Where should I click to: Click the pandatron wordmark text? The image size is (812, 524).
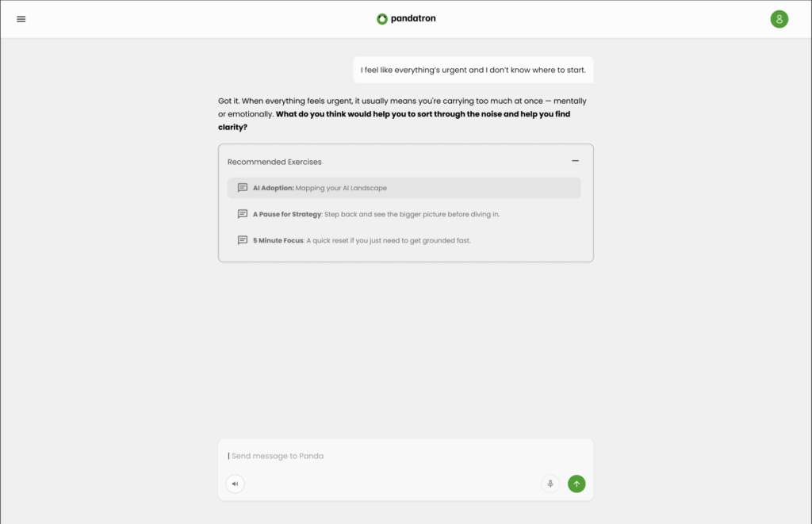pos(413,19)
